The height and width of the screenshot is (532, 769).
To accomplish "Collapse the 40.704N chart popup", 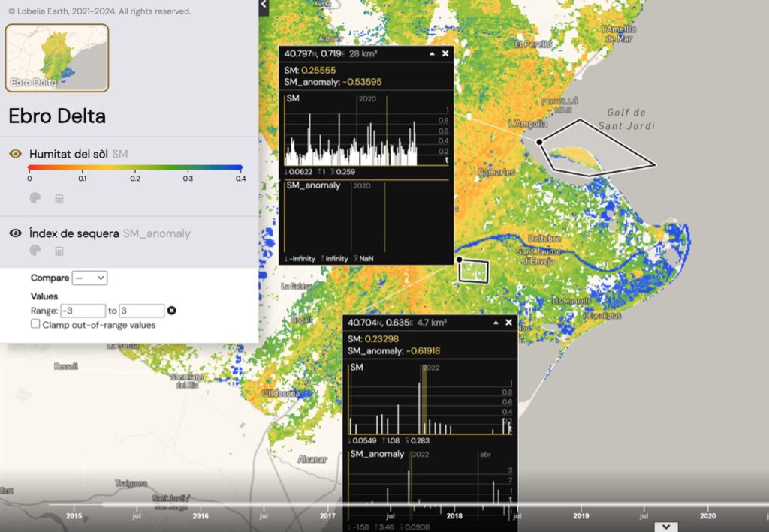I will point(495,323).
